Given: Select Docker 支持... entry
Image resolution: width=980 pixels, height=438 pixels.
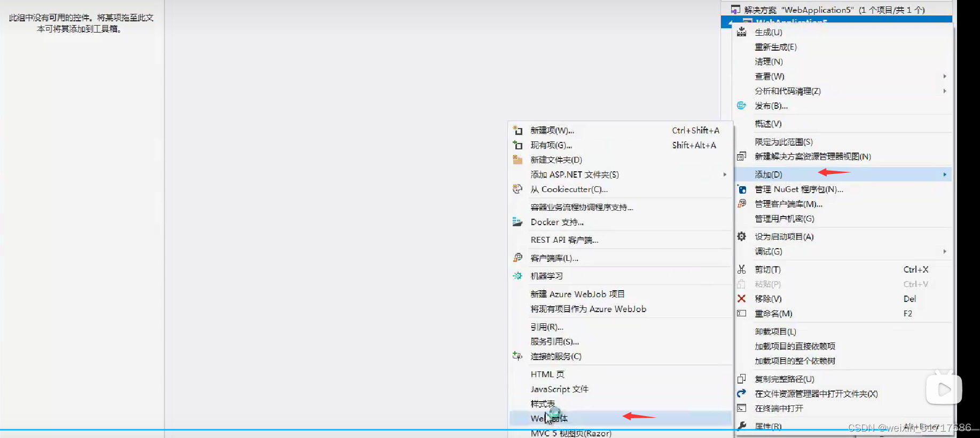Looking at the screenshot, I should [557, 222].
